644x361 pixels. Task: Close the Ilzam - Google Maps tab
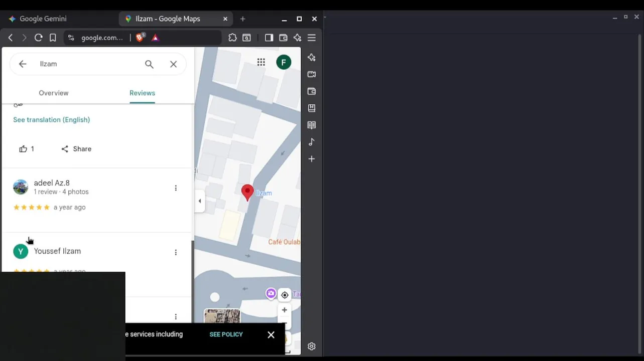(x=225, y=19)
